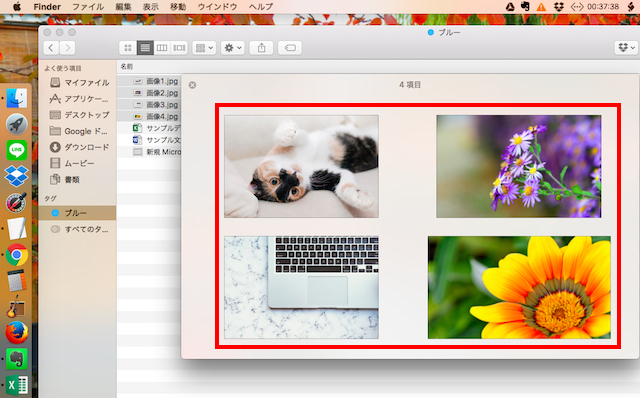
Task: Open Dropbox from the Dock
Action: coord(17,176)
